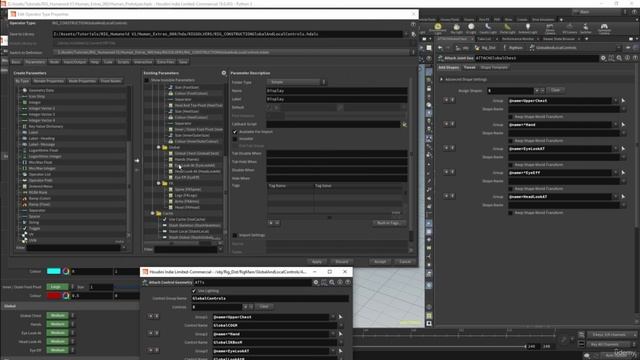Click the Existing Parameters gear menu icon
The height and width of the screenshot is (360, 640).
224,73
